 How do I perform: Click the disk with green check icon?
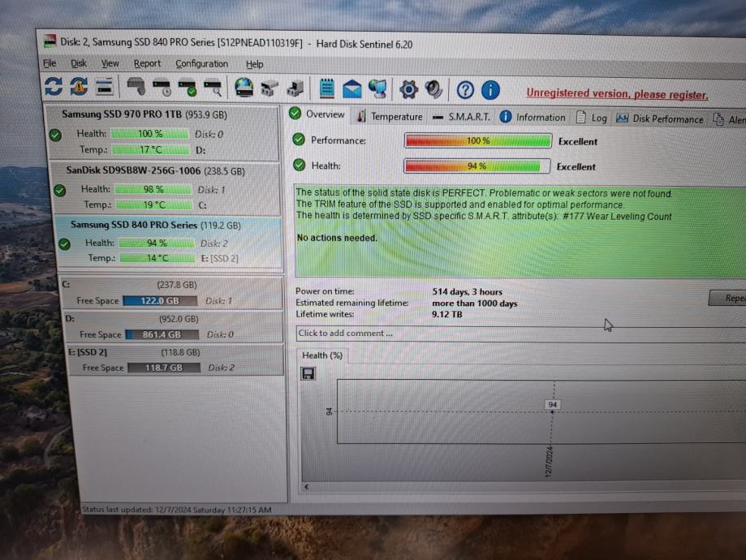187,88
